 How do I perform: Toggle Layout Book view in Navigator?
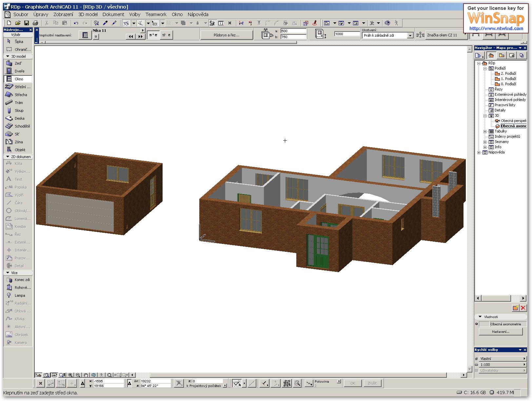[x=512, y=55]
